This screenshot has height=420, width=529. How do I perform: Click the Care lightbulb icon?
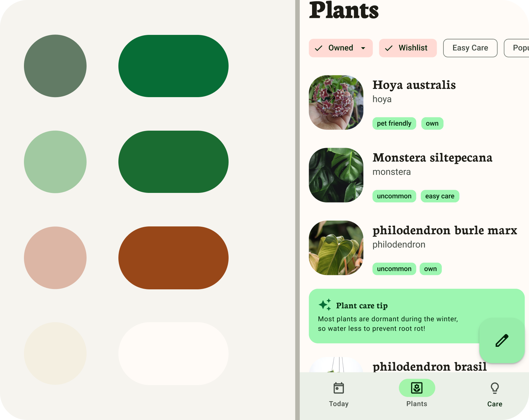tap(495, 388)
